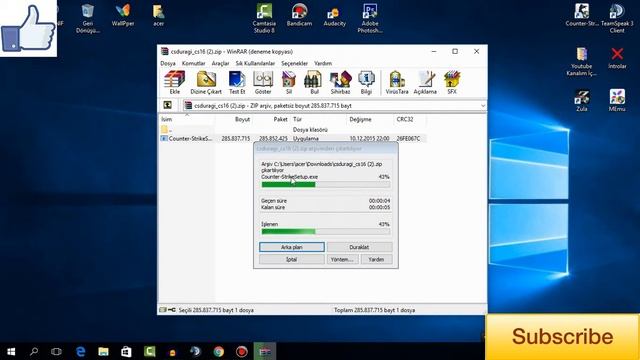The width and height of the screenshot is (640, 360).
Task: Open the Komutlar menu
Action: [x=193, y=63]
